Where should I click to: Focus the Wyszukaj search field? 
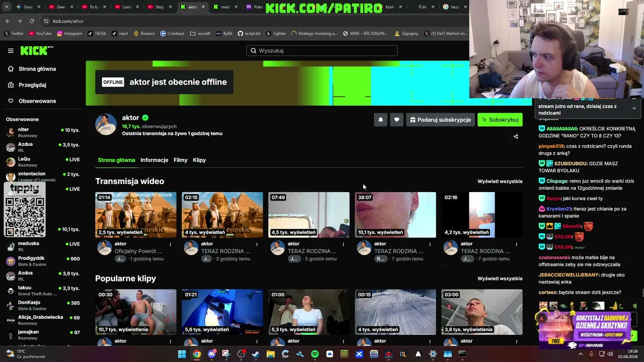point(322,50)
